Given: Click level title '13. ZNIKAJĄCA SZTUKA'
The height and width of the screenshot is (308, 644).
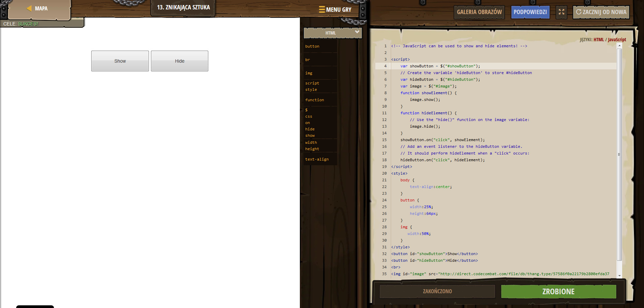Looking at the screenshot, I should click(183, 7).
